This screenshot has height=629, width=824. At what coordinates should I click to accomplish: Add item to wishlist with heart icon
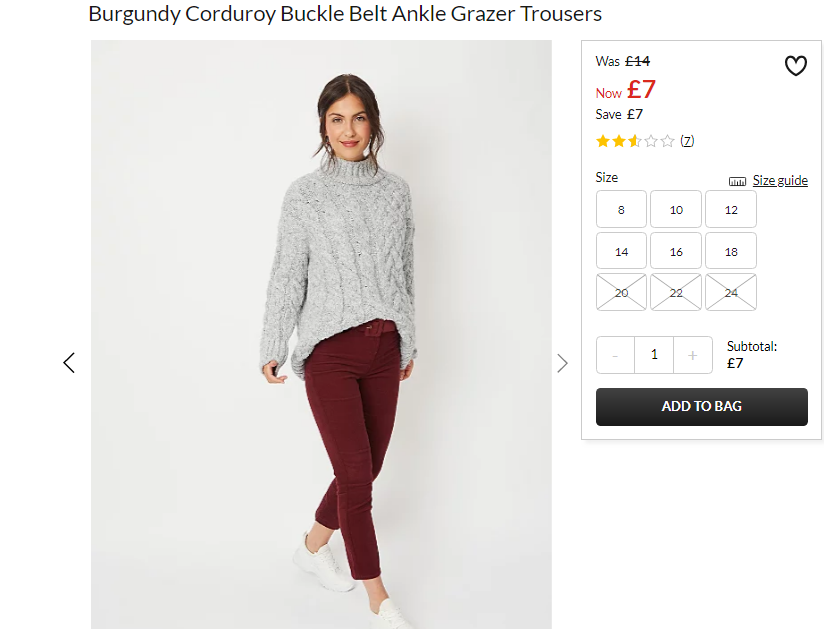[795, 66]
